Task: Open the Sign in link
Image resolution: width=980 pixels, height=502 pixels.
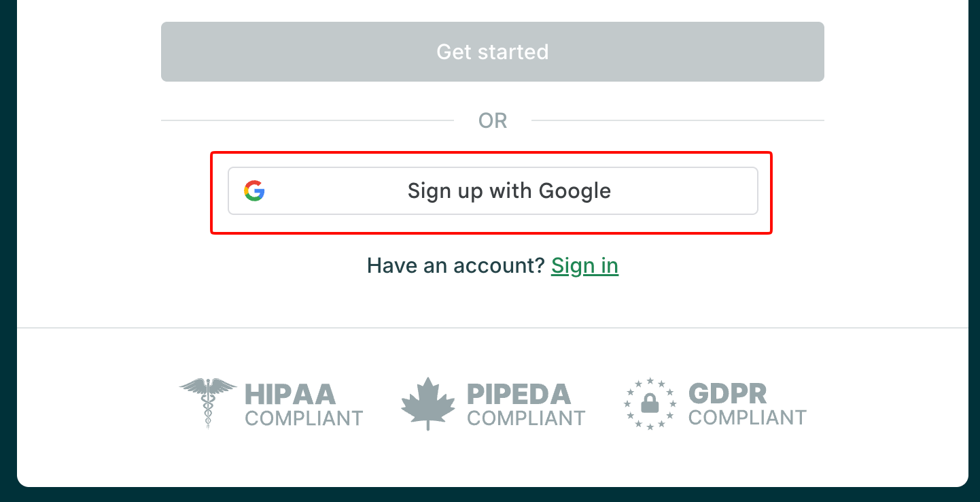Action: (x=584, y=265)
